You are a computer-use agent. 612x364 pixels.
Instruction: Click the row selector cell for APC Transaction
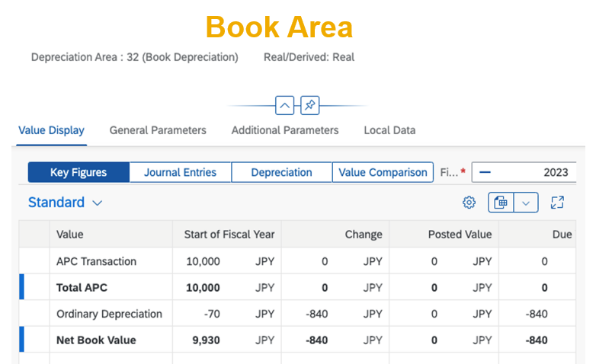(34, 260)
